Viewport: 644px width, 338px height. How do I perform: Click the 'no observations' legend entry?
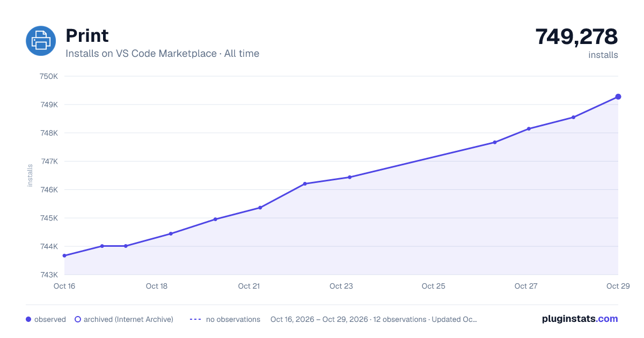coord(225,319)
